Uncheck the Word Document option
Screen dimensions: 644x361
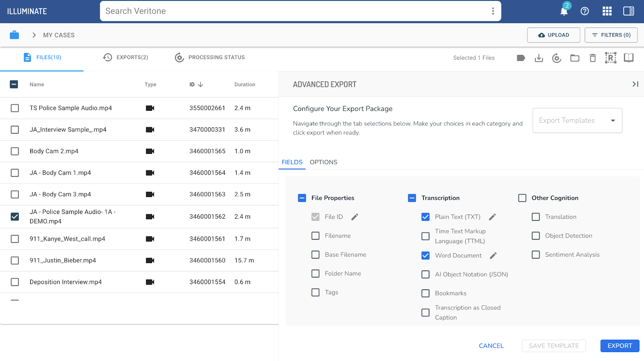pyautogui.click(x=425, y=255)
